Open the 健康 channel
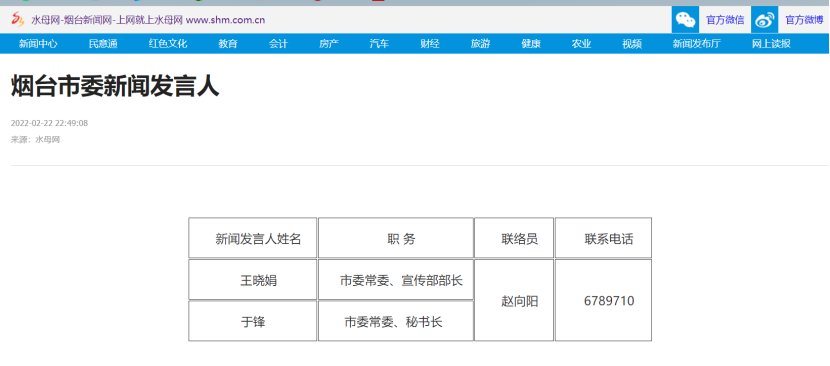This screenshot has height=366, width=830. point(531,44)
